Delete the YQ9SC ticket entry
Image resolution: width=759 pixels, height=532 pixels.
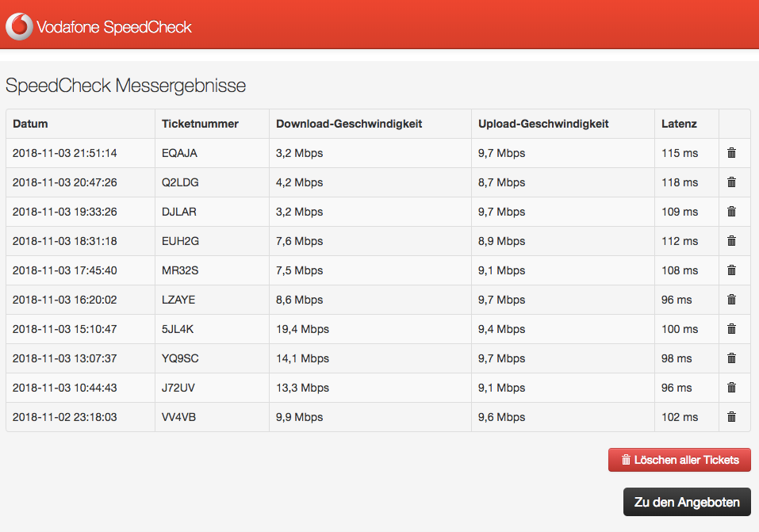[x=731, y=358]
